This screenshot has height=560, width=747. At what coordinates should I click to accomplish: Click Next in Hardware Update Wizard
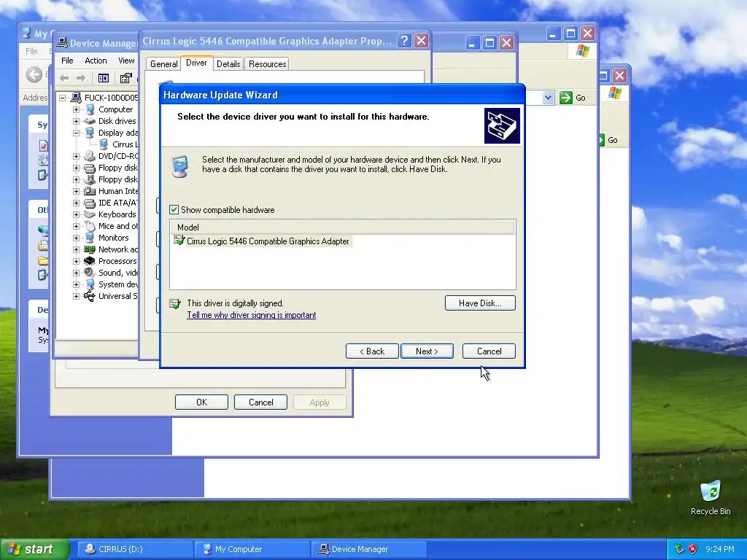427,351
